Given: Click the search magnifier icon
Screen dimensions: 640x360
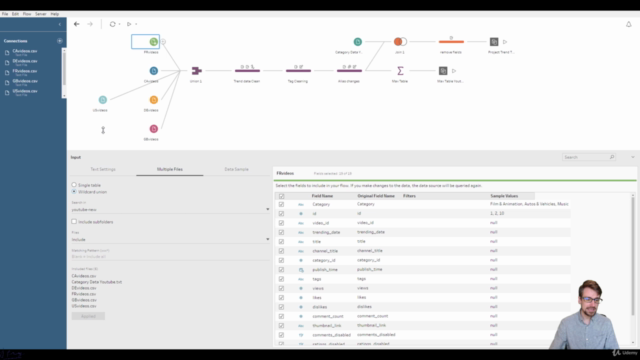Looking at the screenshot, I should [x=612, y=157].
